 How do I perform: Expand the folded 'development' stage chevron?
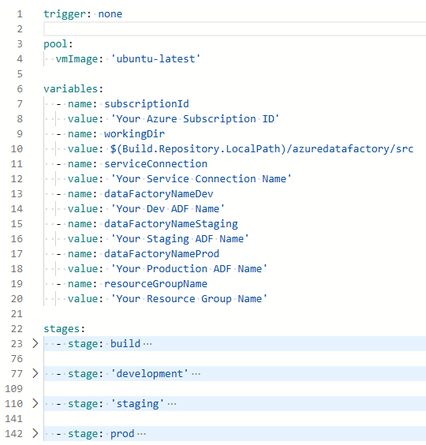click(x=35, y=373)
